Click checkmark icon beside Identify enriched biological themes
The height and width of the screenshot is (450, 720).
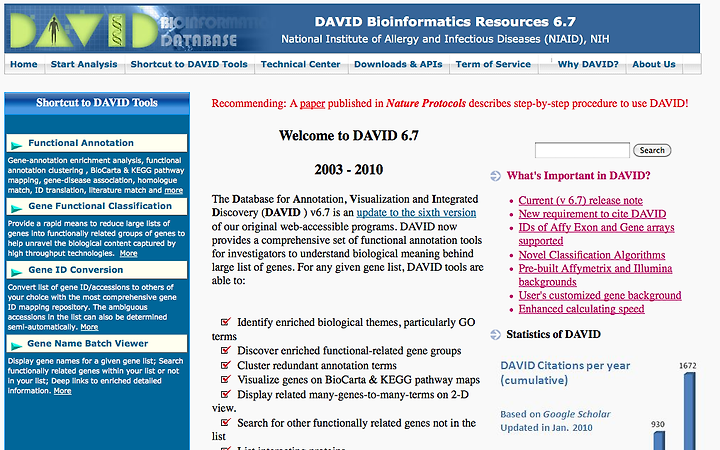point(225,321)
